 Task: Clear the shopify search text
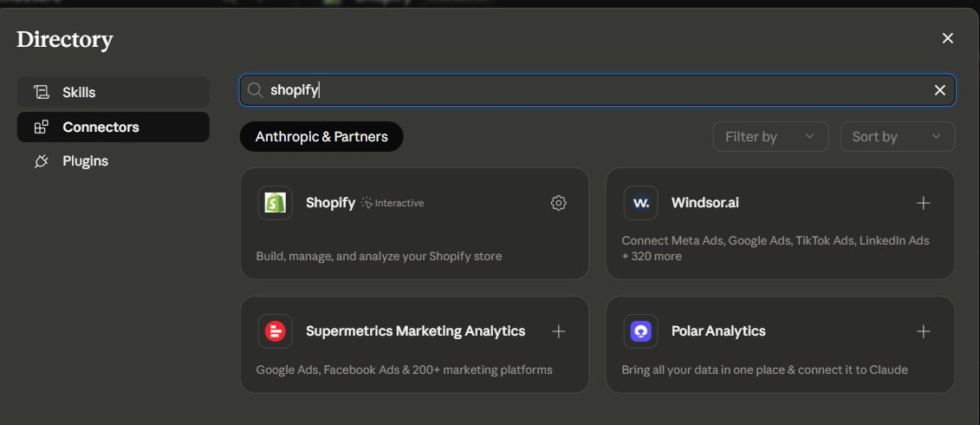pyautogui.click(x=939, y=90)
